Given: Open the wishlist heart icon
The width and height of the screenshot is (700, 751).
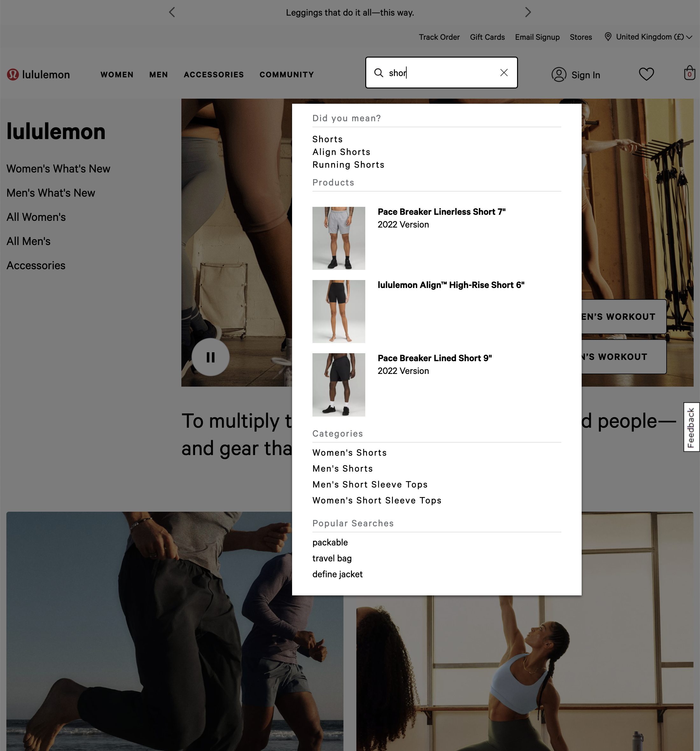Looking at the screenshot, I should click(646, 74).
